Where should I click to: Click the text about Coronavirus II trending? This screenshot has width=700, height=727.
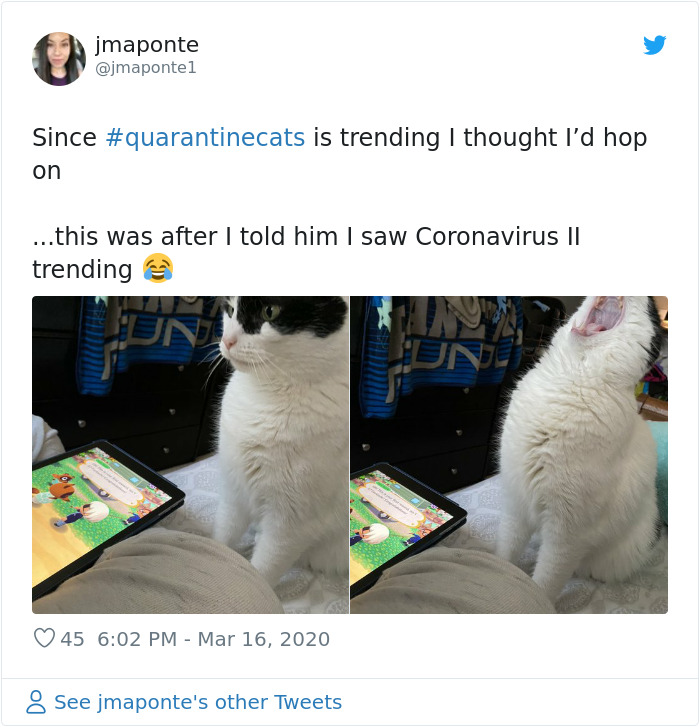(x=306, y=253)
